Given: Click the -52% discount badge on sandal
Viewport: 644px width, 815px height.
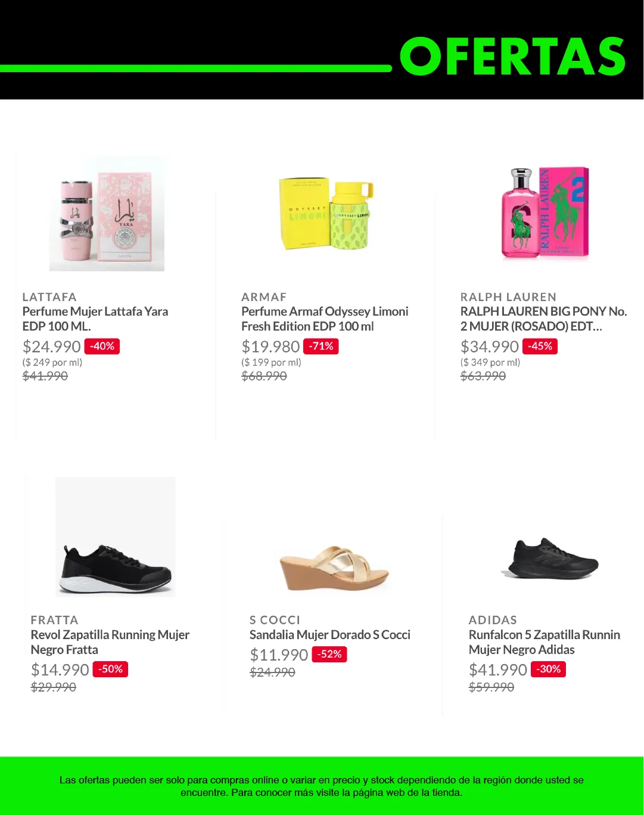Looking at the screenshot, I should 329,655.
